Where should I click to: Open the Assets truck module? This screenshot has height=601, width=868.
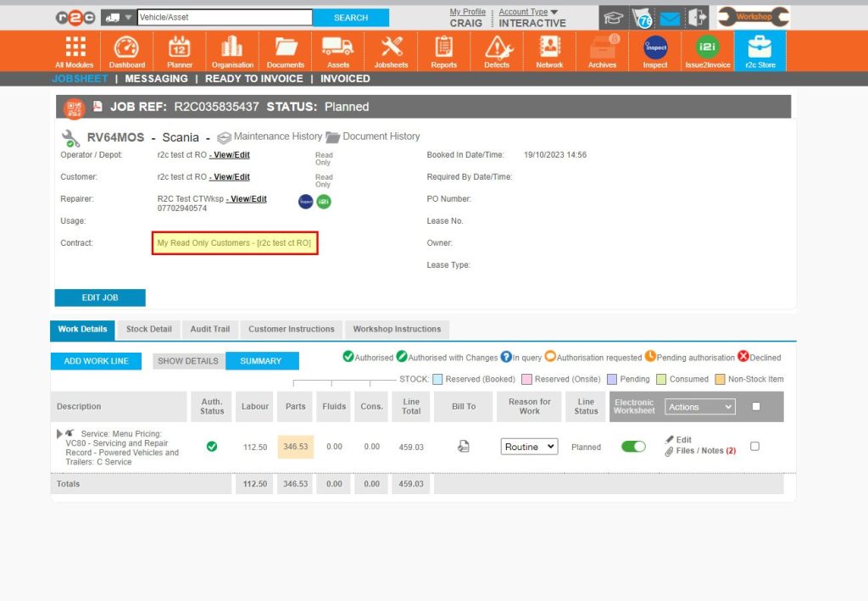point(338,52)
